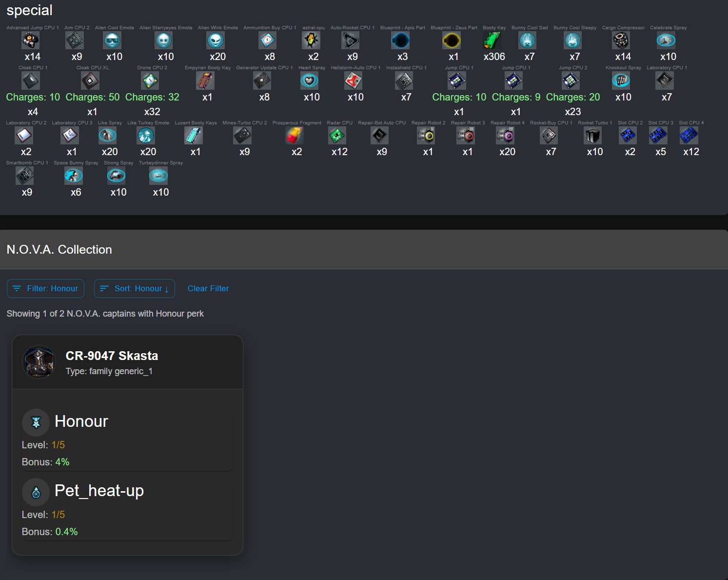Viewport: 728px width, 580px height.
Task: Open the Filter: Honour dropdown
Action: click(x=45, y=288)
